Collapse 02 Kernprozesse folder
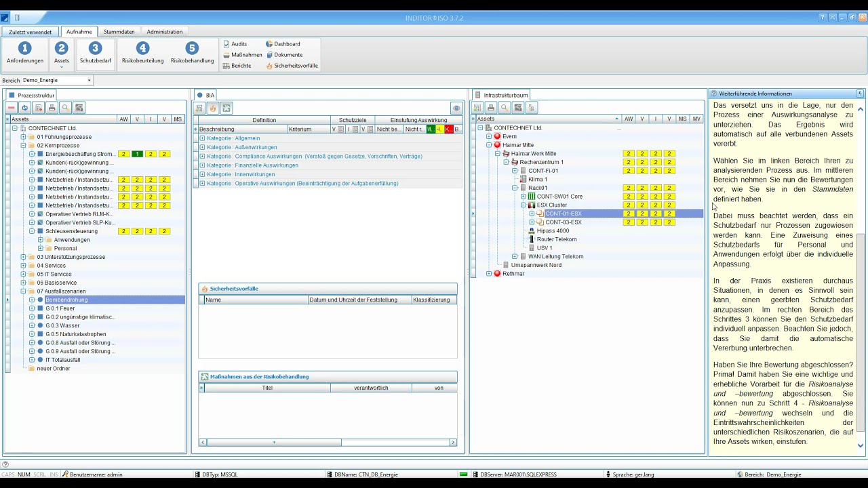The height and width of the screenshot is (488, 868). point(23,145)
